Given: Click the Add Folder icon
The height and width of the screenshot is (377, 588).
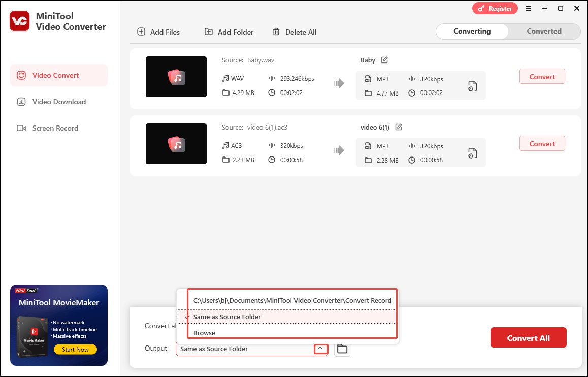Looking at the screenshot, I should tap(209, 32).
